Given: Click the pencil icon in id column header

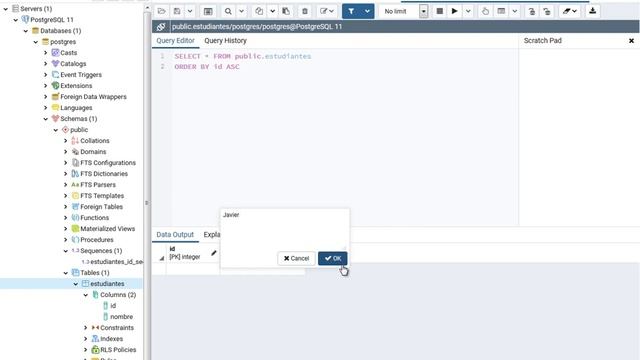Looking at the screenshot, I should (x=214, y=253).
